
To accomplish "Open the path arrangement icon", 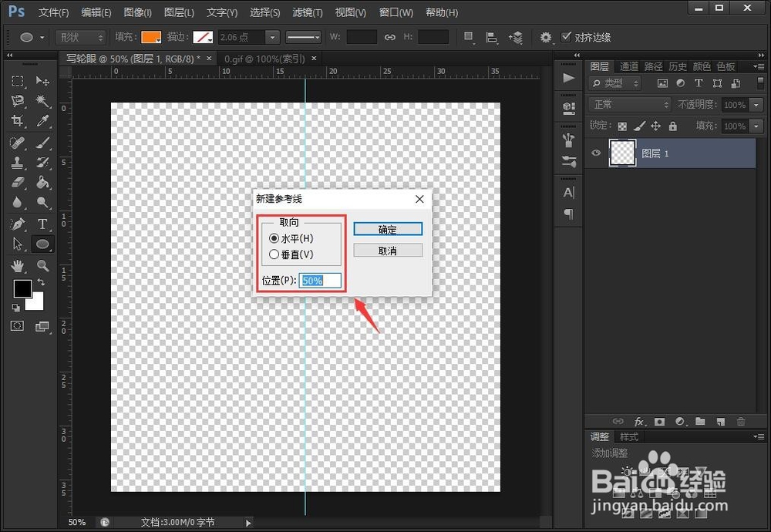I will point(516,37).
